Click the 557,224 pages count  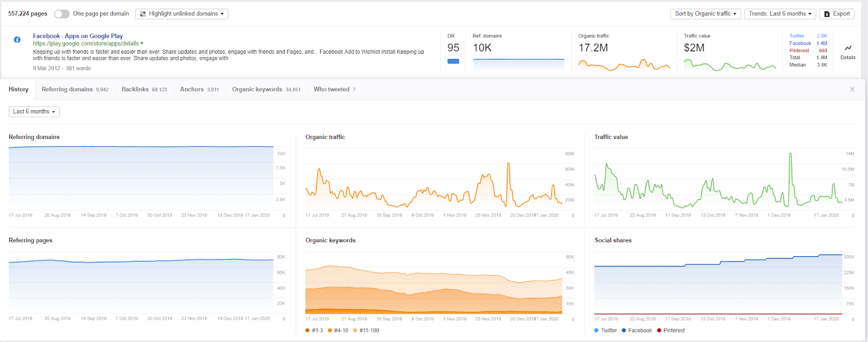28,14
